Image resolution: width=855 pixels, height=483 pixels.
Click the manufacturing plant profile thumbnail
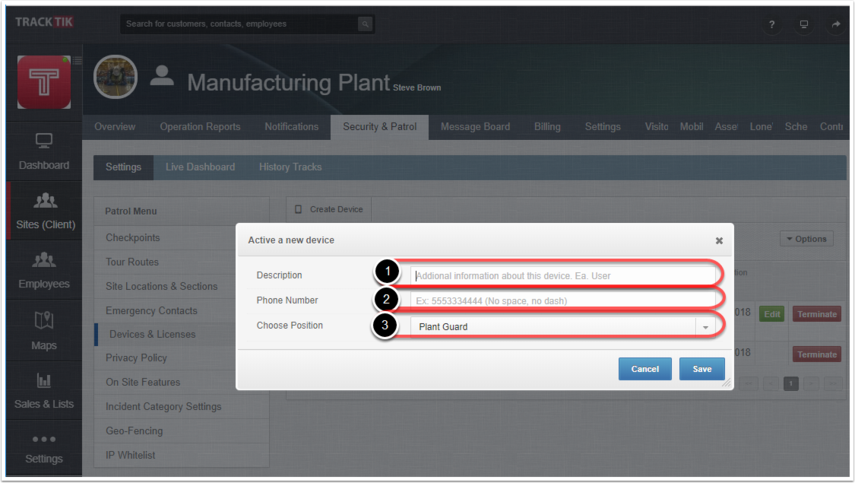point(115,78)
